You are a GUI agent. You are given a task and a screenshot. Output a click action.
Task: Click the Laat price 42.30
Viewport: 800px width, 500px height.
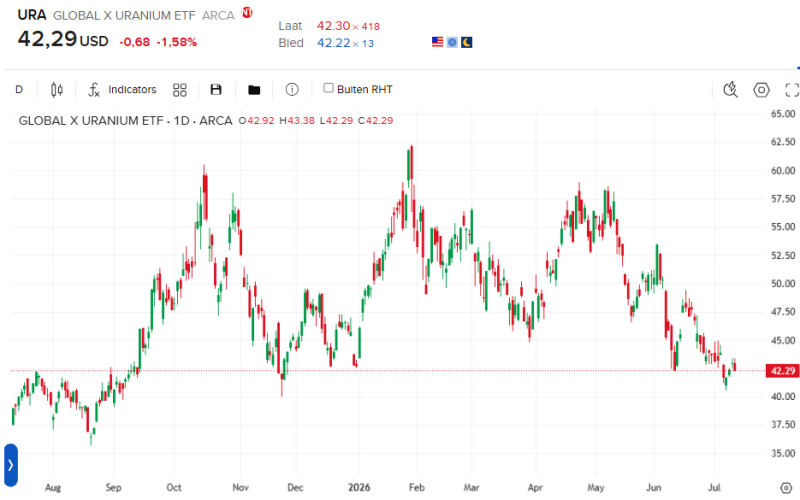333,26
